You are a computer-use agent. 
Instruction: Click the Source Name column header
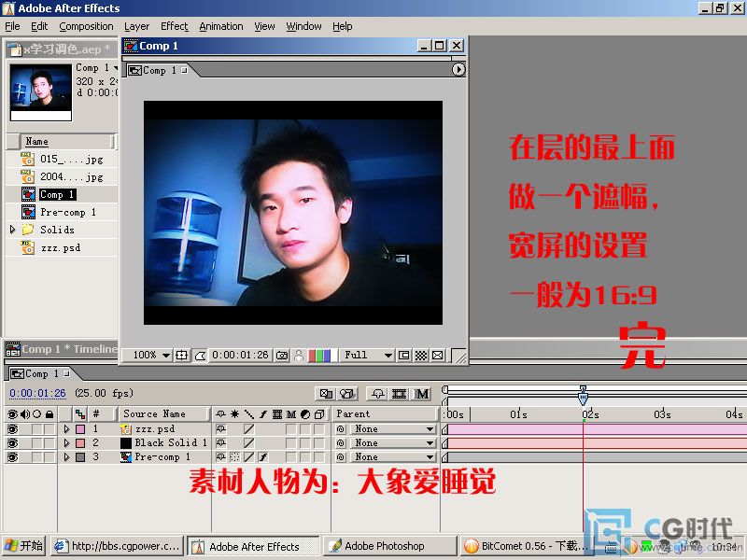[163, 413]
